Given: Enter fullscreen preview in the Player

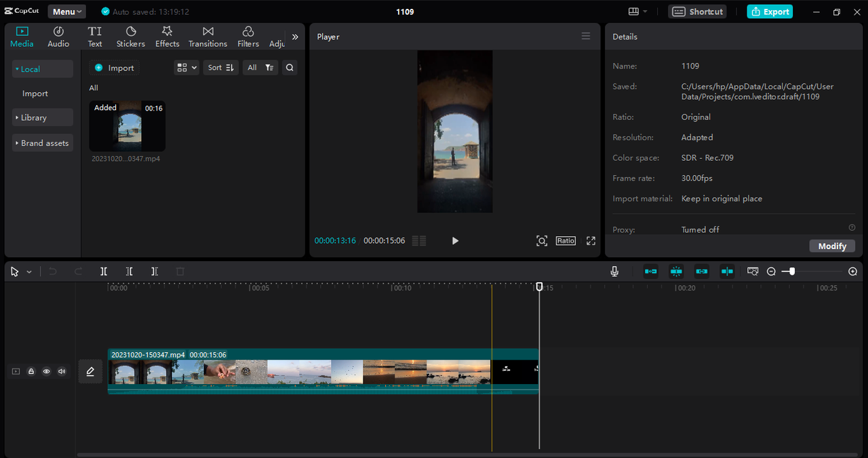Looking at the screenshot, I should click(591, 241).
